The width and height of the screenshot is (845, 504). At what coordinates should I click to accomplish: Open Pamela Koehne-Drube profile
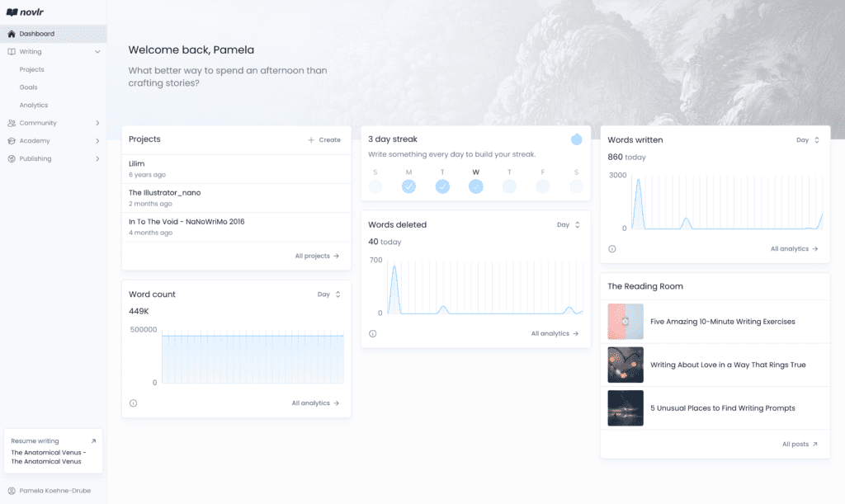(x=50, y=491)
